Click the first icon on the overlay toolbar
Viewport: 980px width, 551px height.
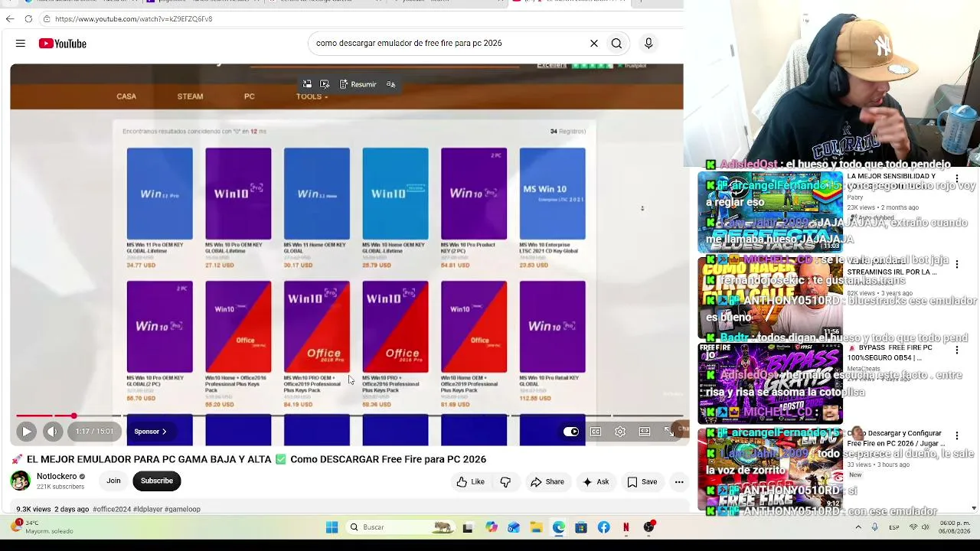tap(307, 84)
